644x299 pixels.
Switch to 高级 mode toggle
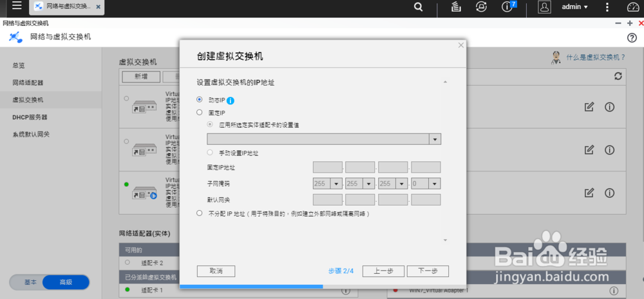(66, 283)
